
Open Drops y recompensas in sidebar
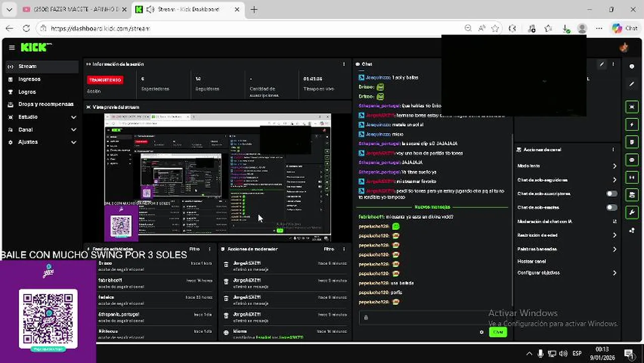(42, 104)
